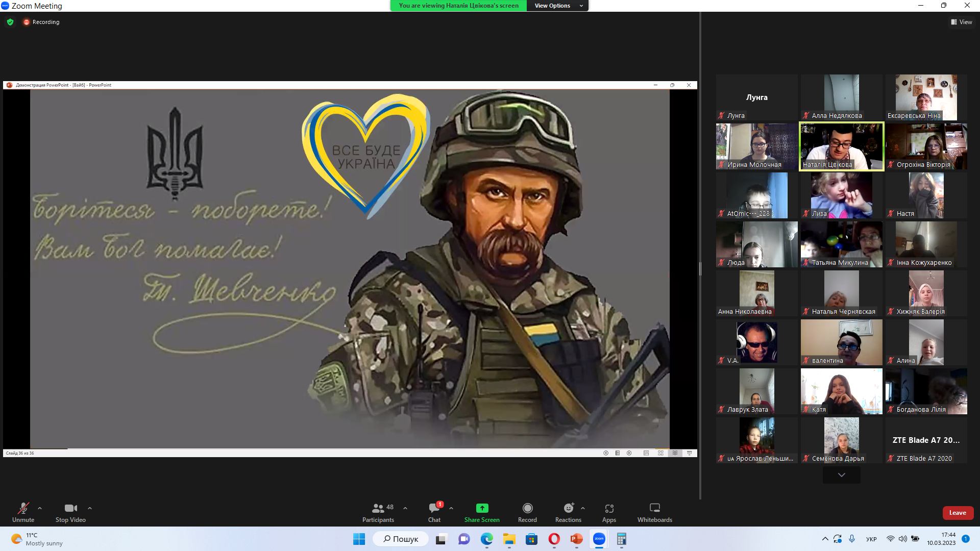This screenshot has width=980, height=551.
Task: Open video options arrow next to Stop Video
Action: 90,508
